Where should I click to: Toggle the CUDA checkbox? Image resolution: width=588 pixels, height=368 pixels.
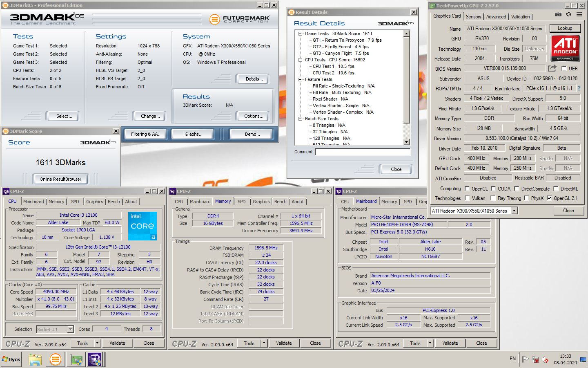point(493,188)
